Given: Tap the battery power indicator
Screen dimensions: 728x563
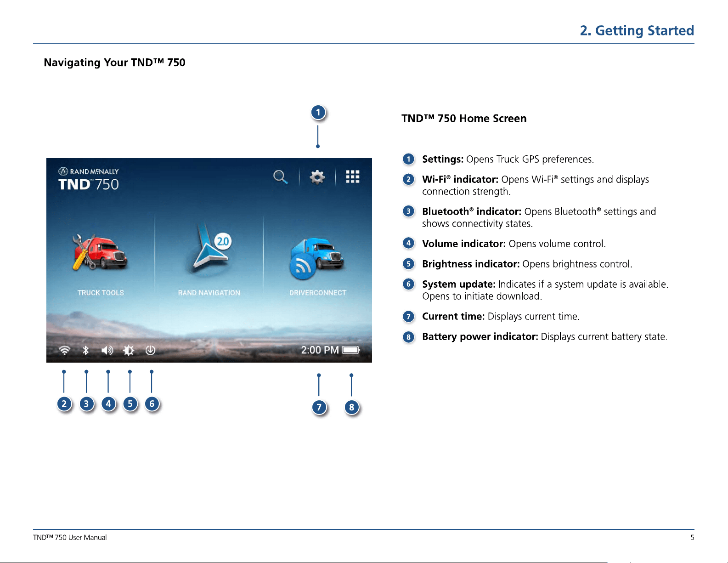Looking at the screenshot, I should pos(351,350).
